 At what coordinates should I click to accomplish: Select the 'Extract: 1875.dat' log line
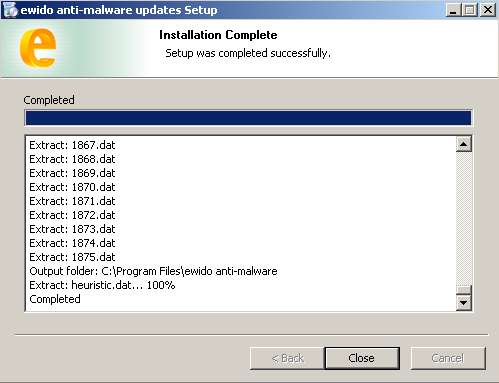[72, 257]
